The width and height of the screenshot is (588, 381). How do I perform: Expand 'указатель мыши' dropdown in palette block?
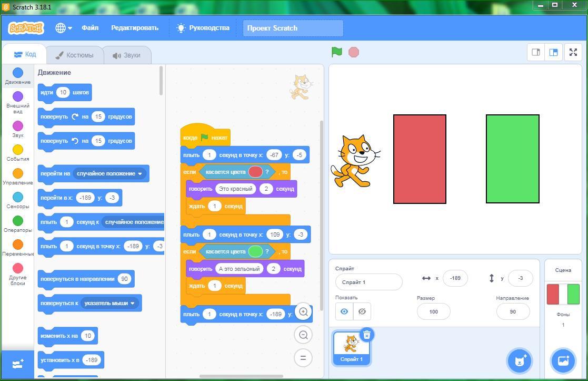click(x=133, y=304)
